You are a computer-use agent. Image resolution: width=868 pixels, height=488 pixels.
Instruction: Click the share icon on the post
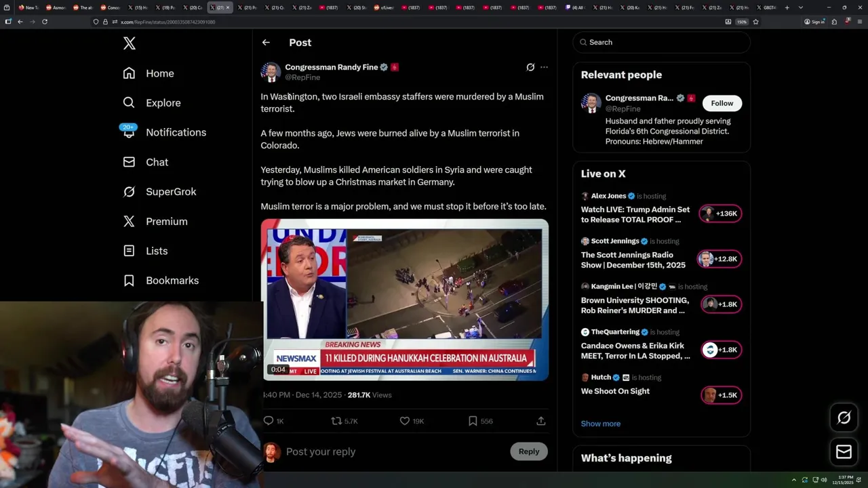(x=541, y=421)
